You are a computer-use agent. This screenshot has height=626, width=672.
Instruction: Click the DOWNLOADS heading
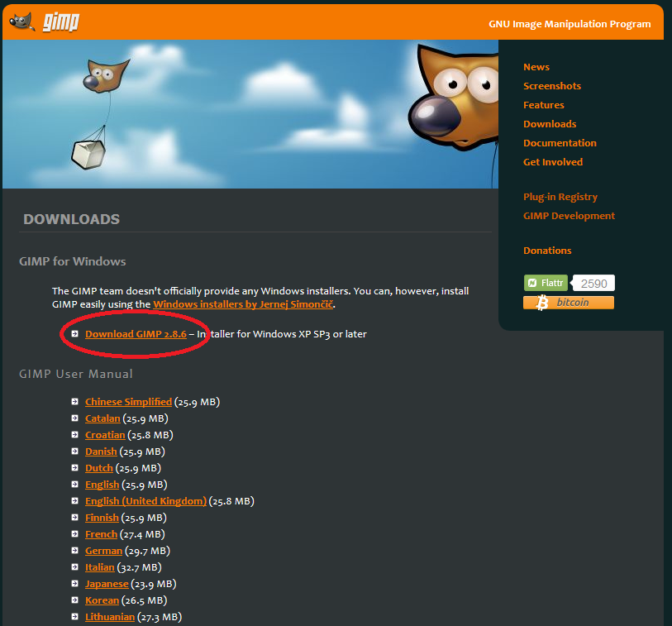coord(72,219)
